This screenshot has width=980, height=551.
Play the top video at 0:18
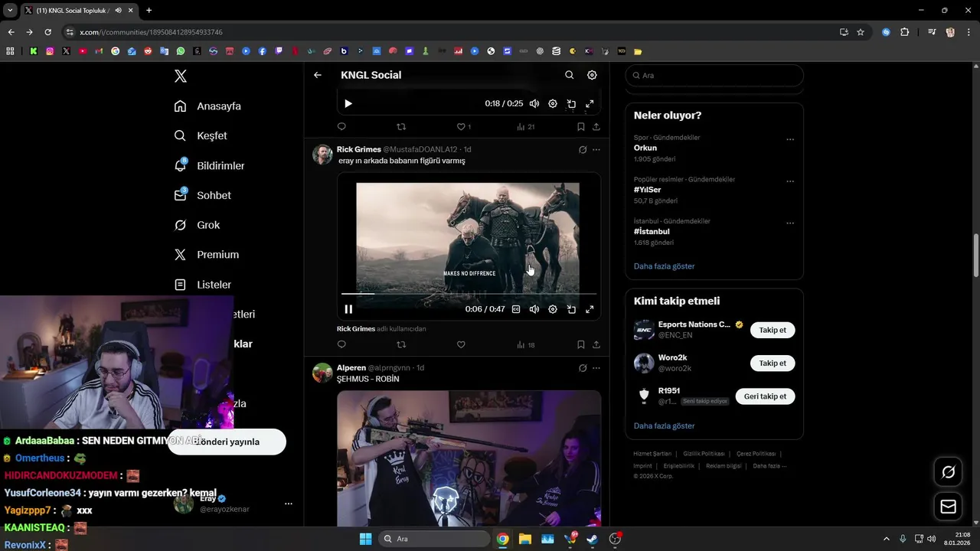pos(348,103)
